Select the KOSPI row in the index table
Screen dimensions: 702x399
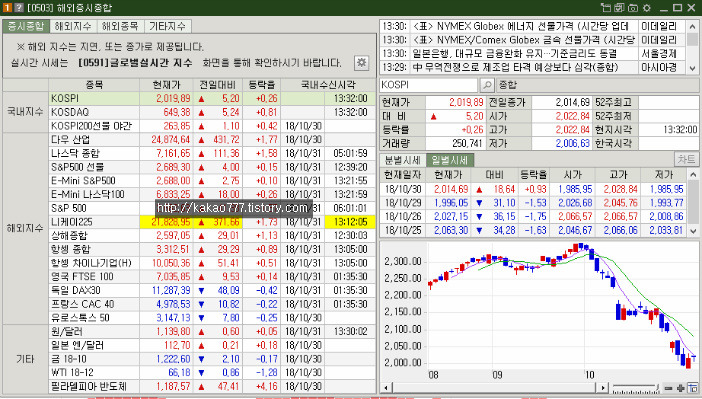point(212,98)
